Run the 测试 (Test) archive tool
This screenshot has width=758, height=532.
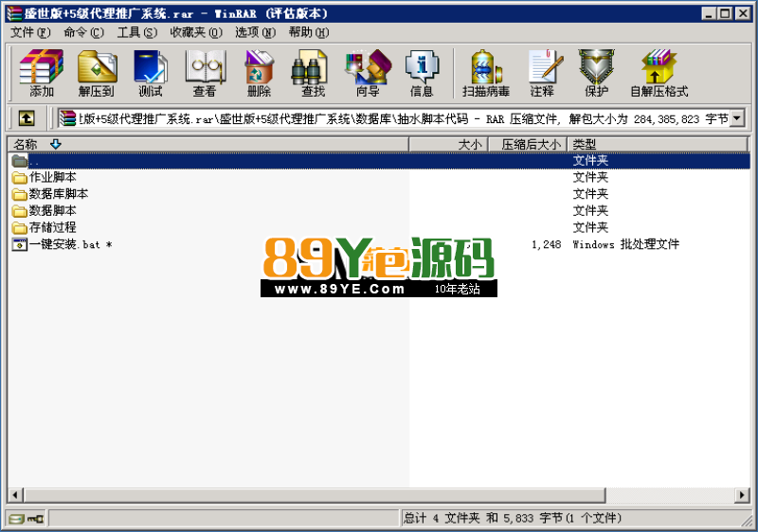150,74
